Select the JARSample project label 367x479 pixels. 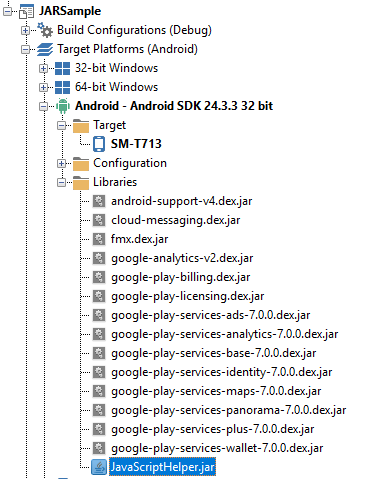tap(70, 11)
